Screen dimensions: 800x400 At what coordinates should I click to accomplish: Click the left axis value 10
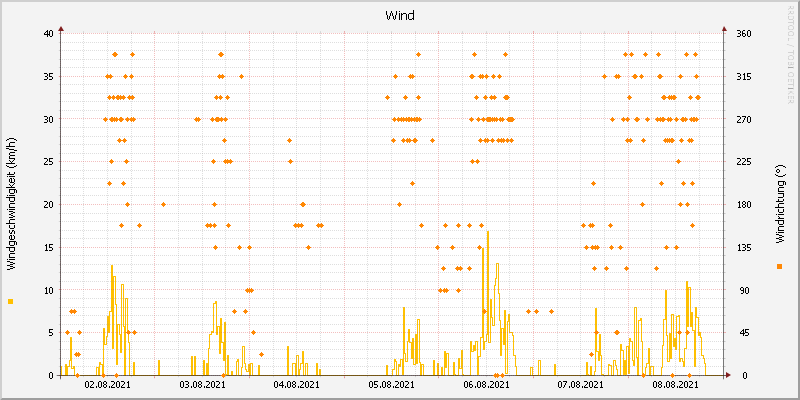point(48,290)
